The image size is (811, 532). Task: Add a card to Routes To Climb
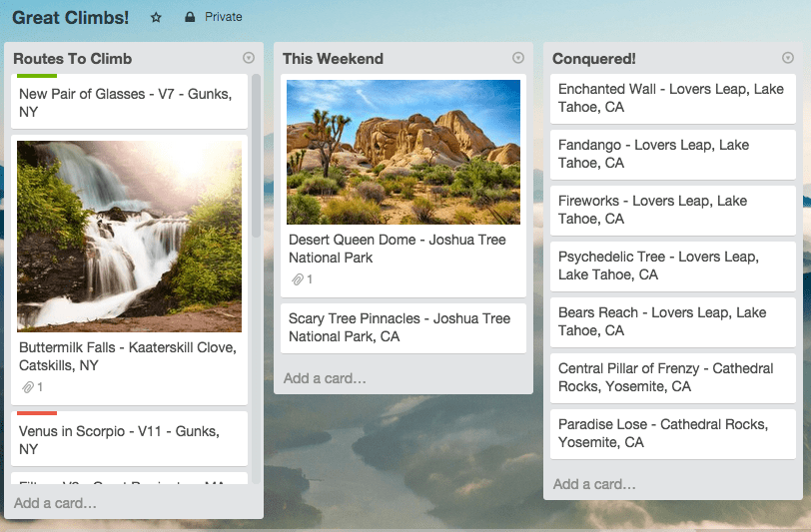click(56, 503)
